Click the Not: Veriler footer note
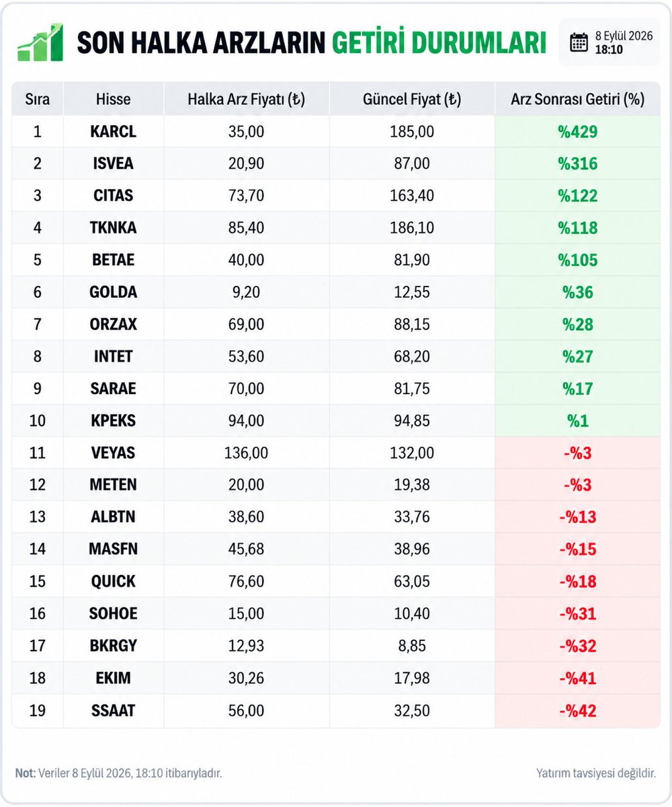This screenshot has width=672, height=807. 118,773
